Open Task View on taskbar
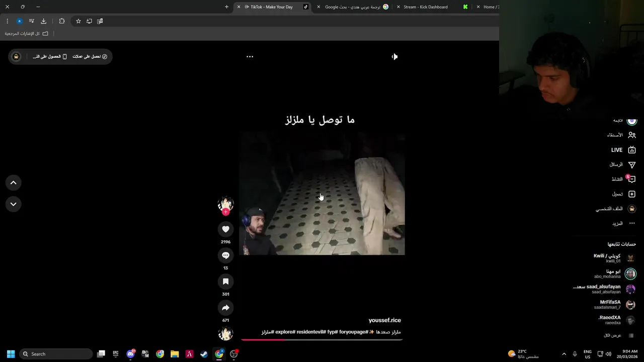Image resolution: width=644 pixels, height=362 pixels. click(101, 354)
